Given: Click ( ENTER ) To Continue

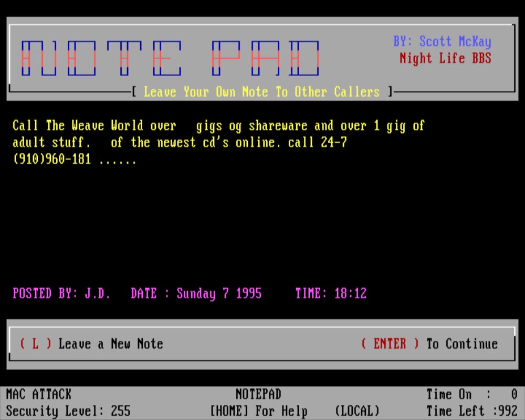Looking at the screenshot, I should pyautogui.click(x=429, y=344).
